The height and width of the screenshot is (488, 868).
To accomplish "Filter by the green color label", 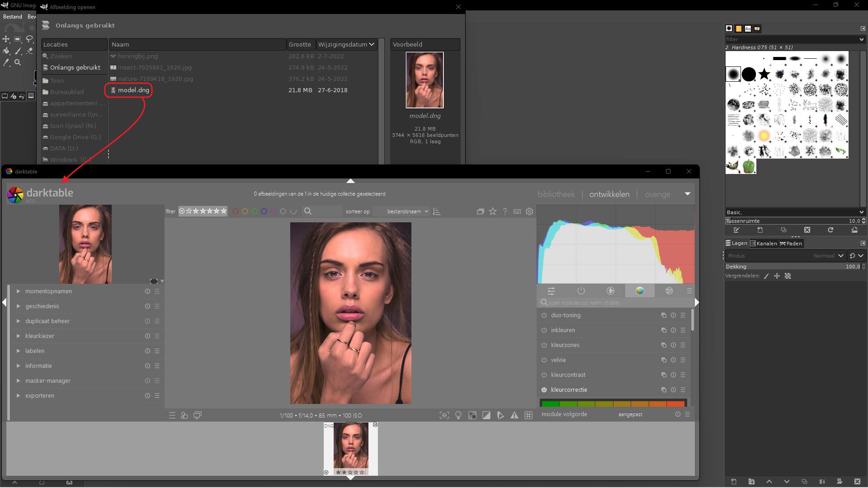I will pyautogui.click(x=255, y=211).
